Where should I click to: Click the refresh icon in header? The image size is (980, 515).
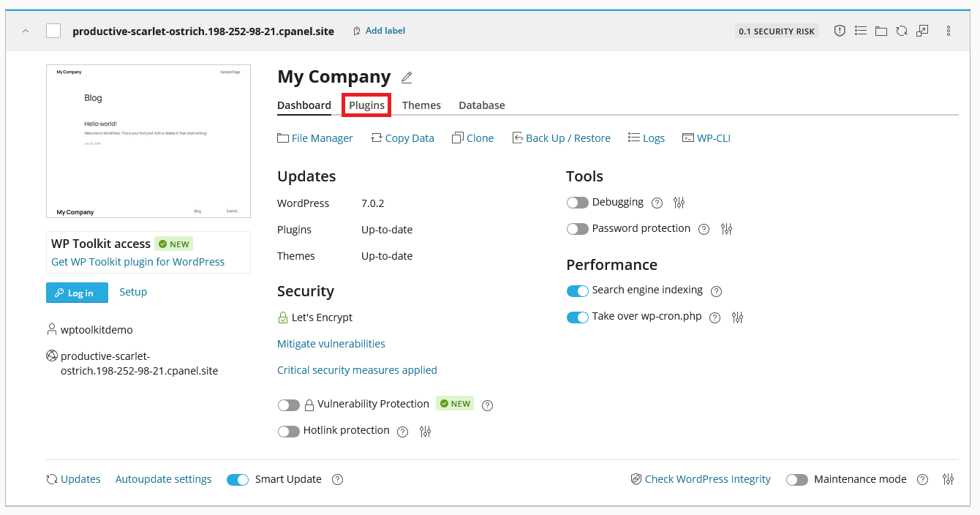tap(902, 31)
